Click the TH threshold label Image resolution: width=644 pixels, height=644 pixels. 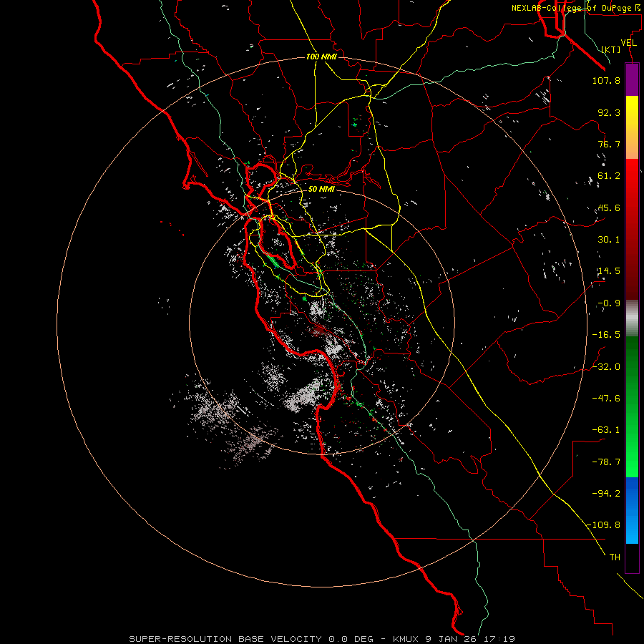(615, 557)
